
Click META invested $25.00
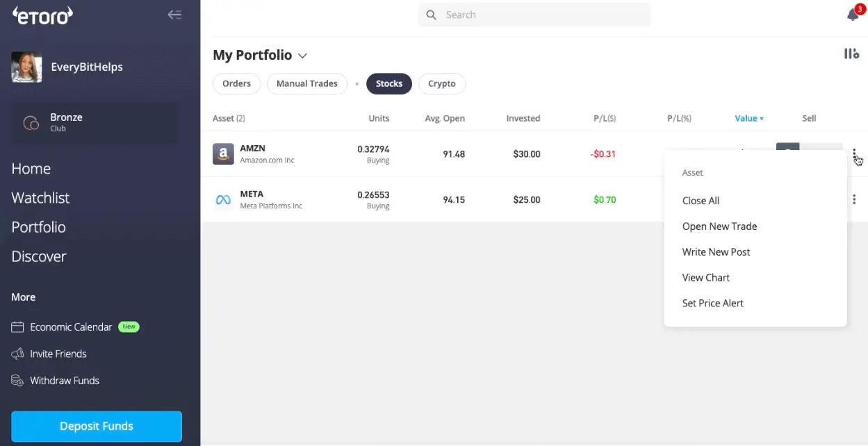527,199
